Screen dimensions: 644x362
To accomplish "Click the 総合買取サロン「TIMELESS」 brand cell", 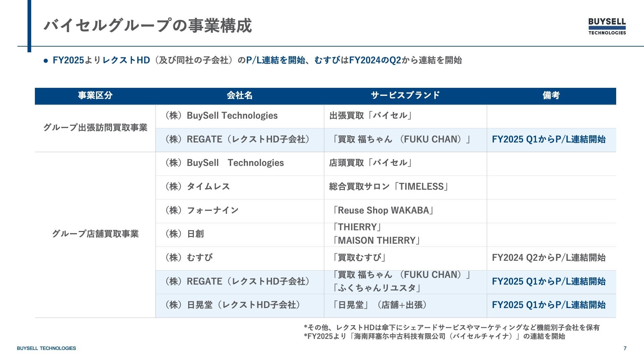I will pos(389,187).
